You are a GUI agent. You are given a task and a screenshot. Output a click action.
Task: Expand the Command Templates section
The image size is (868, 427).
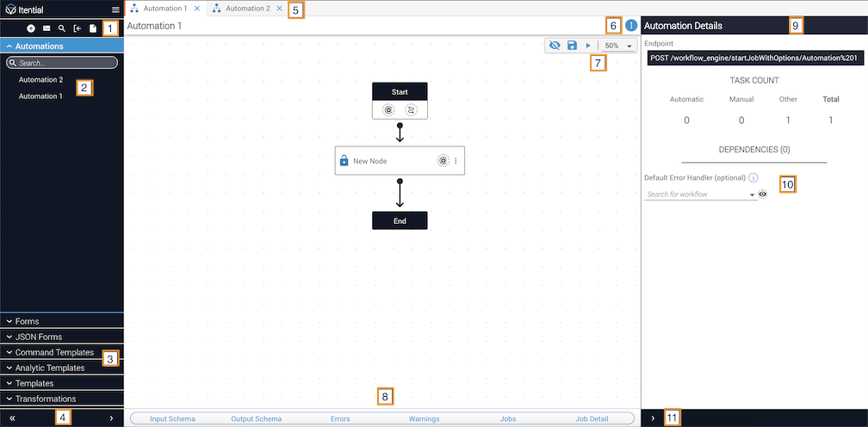(62, 352)
